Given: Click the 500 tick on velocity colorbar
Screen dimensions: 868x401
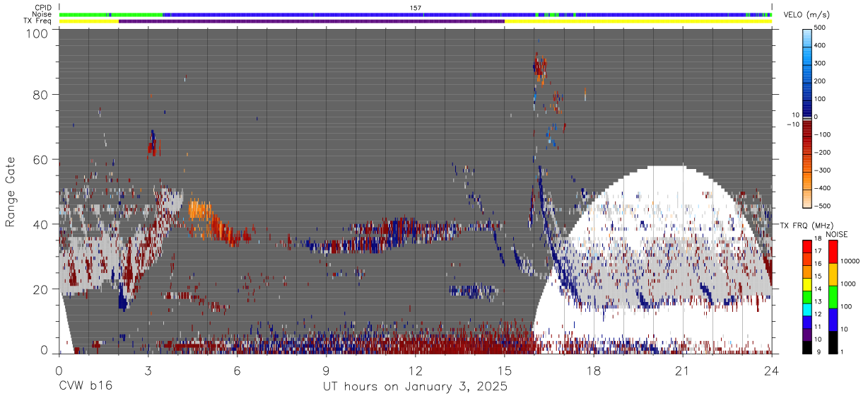Looking at the screenshot, I should pyautogui.click(x=819, y=28).
